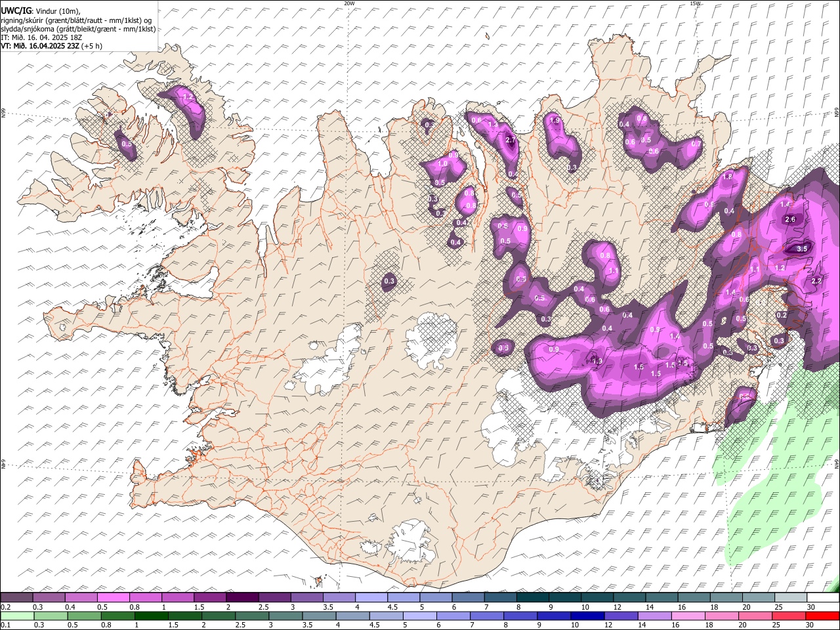The width and height of the screenshot is (840, 630).
Task: Click the 1–1.5 magenta snow legend swatch
Action: [x=178, y=598]
